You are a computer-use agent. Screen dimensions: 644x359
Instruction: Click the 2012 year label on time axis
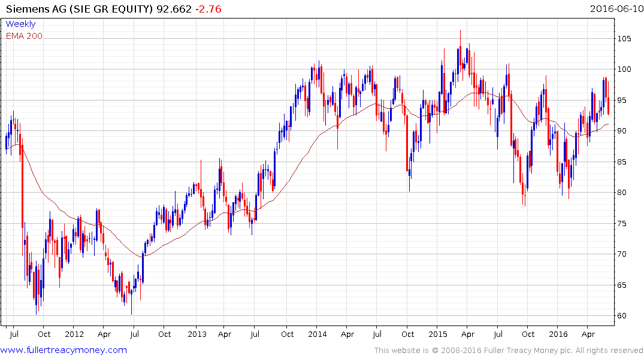pos(74,334)
